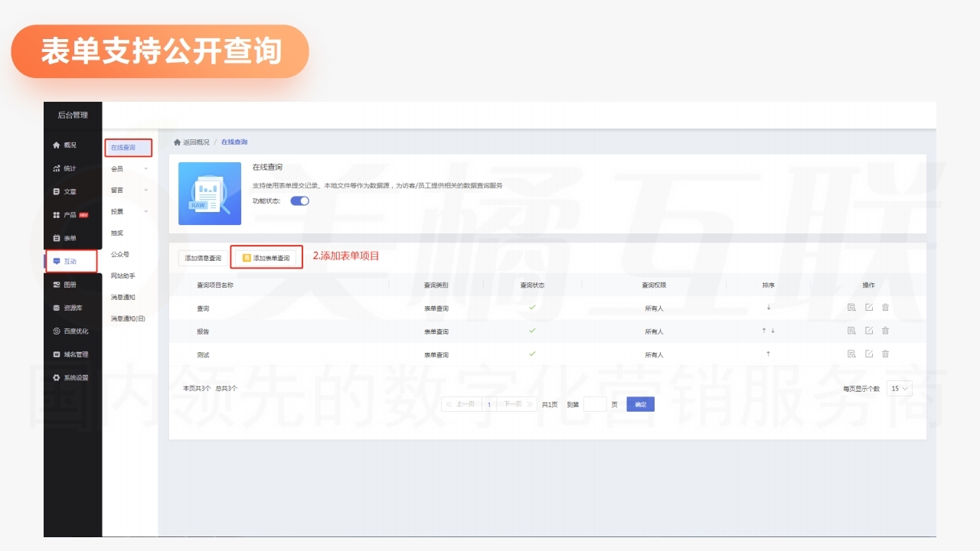
Task: Edit icon for 测试 row
Action: (x=869, y=354)
